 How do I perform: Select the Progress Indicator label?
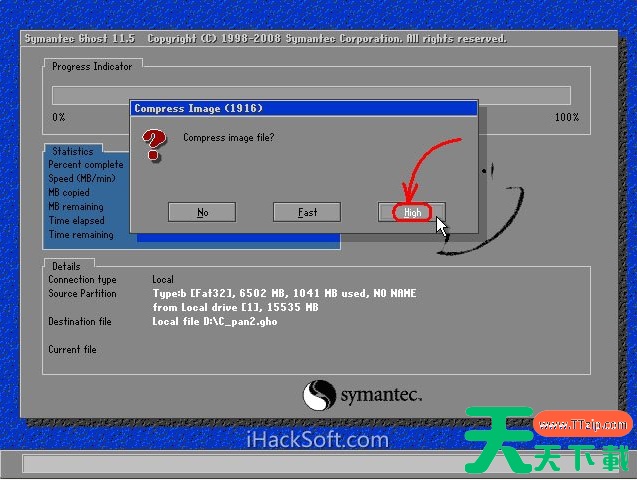point(92,67)
